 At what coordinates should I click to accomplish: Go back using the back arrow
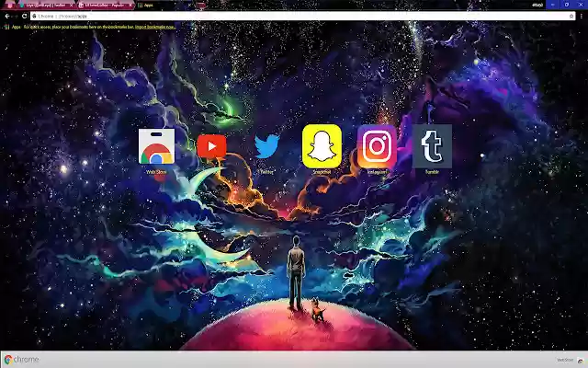(x=7, y=17)
